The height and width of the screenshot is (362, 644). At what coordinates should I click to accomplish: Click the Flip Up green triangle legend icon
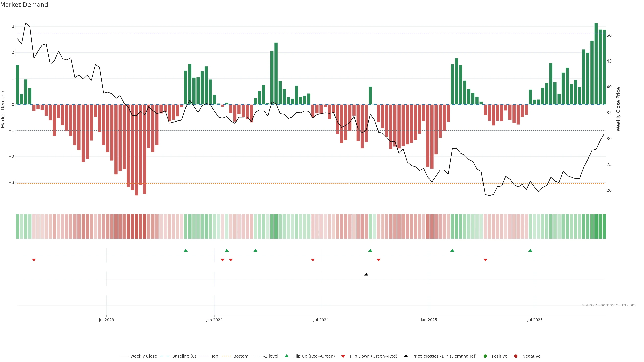point(286,356)
